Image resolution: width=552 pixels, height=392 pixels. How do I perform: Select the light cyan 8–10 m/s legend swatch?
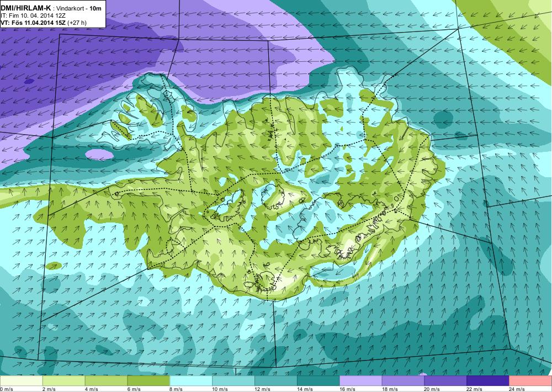pos(191,381)
